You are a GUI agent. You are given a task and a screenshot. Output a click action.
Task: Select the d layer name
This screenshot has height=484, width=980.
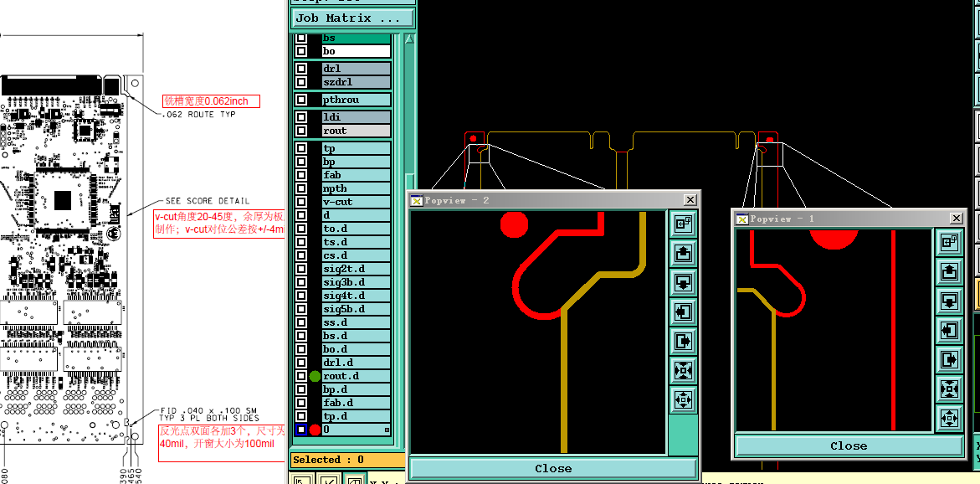pos(357,216)
